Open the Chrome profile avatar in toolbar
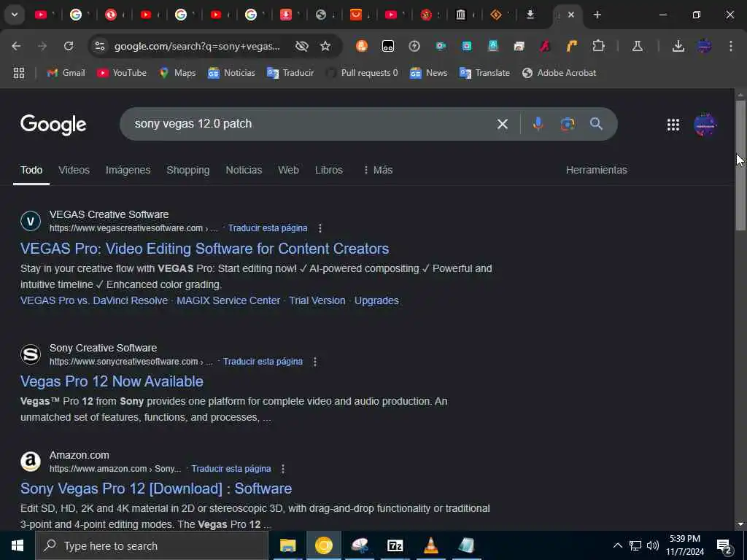The height and width of the screenshot is (560, 747). 704,46
